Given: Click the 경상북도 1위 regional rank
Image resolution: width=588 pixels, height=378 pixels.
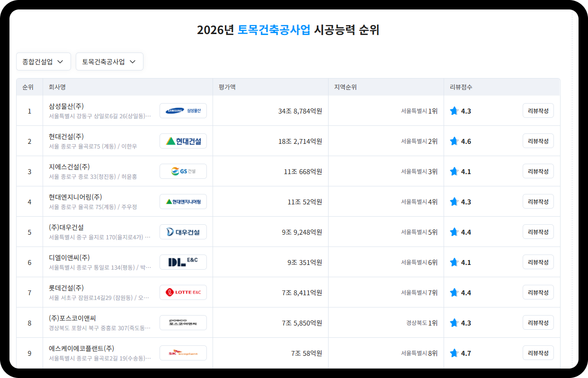Looking at the screenshot, I should (x=422, y=323).
